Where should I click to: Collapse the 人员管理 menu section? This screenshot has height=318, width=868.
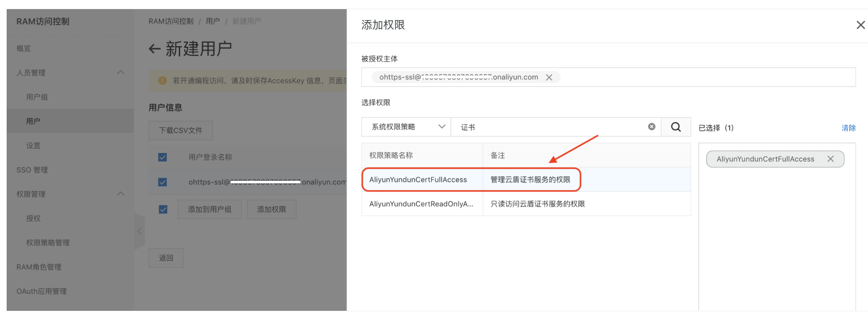pos(121,73)
